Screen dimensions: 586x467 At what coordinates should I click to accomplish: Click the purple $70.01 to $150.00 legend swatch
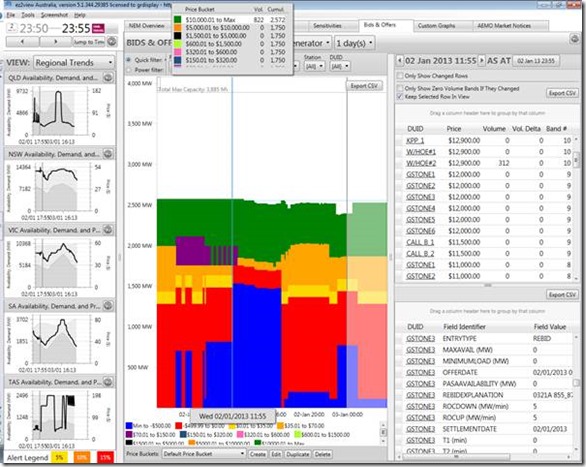pyautogui.click(x=129, y=434)
